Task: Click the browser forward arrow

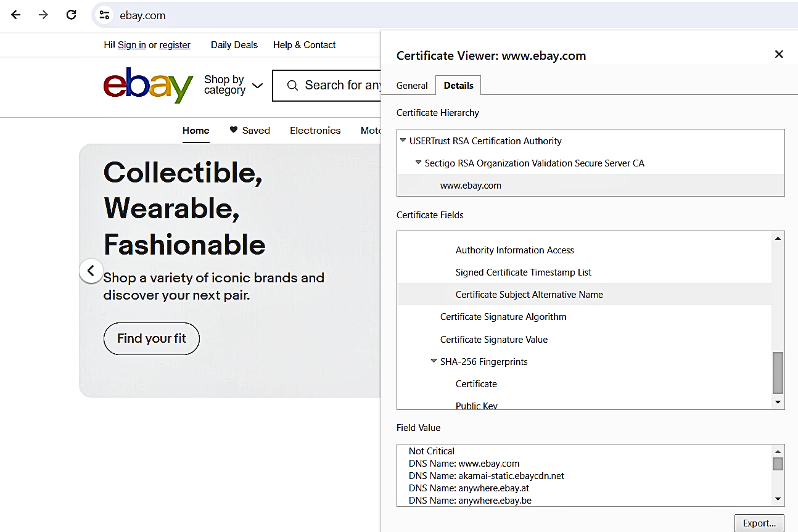Action: click(43, 15)
